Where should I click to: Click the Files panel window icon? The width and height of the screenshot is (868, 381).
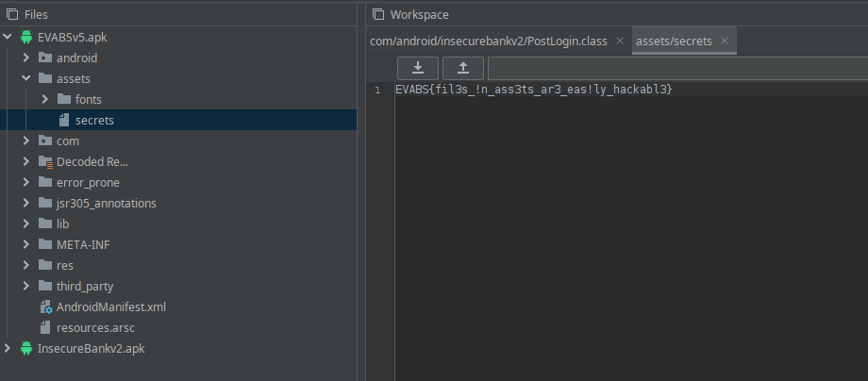tap(12, 14)
